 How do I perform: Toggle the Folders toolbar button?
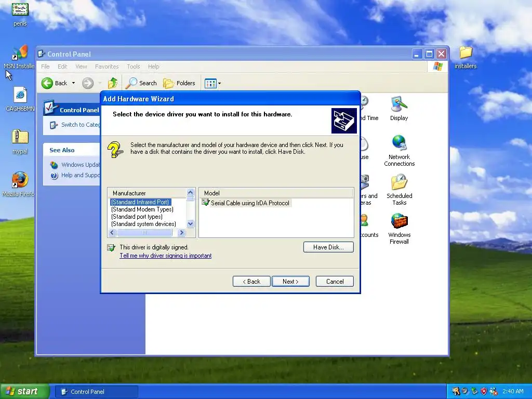pos(179,83)
